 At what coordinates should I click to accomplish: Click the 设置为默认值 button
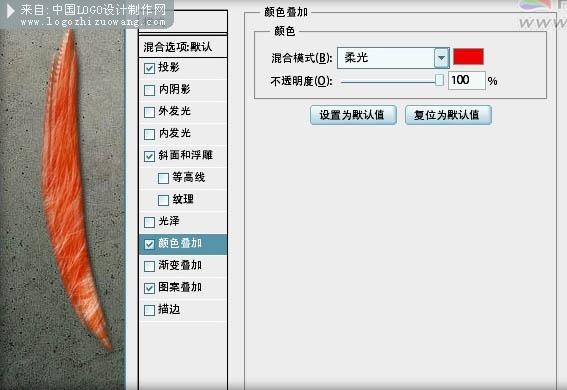coord(353,115)
